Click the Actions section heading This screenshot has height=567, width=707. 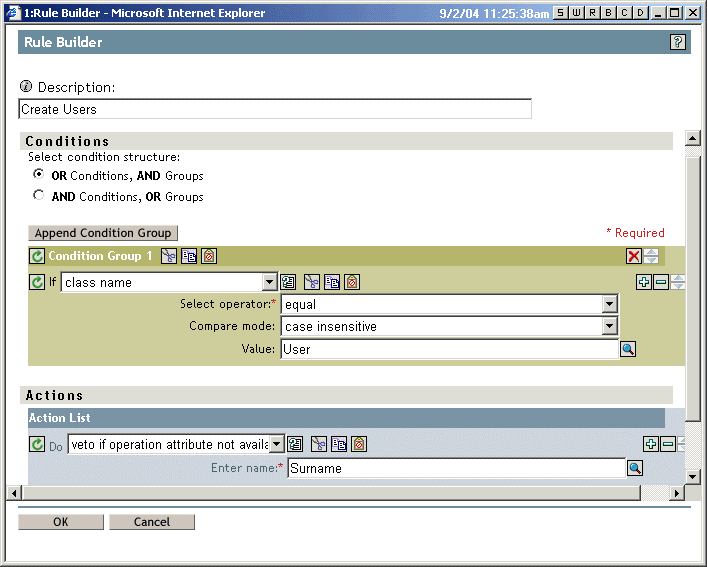coord(55,395)
